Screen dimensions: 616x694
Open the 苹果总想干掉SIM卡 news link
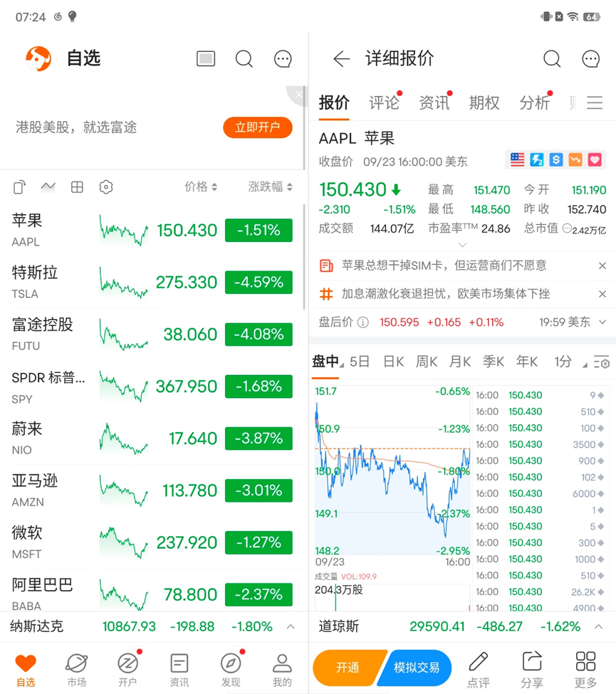444,265
